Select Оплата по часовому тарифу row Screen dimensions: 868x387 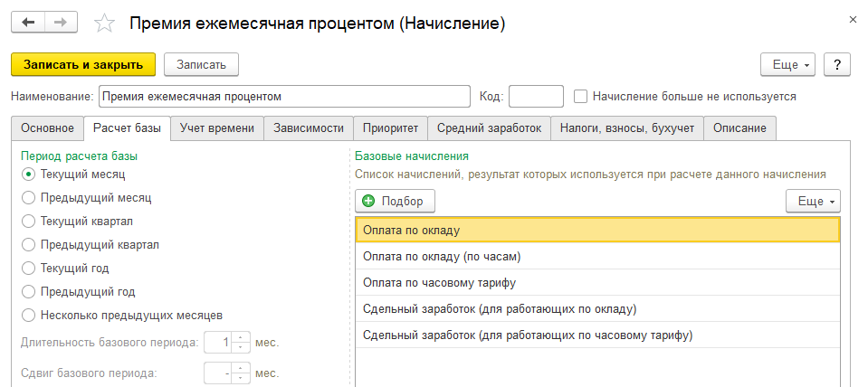pos(597,283)
